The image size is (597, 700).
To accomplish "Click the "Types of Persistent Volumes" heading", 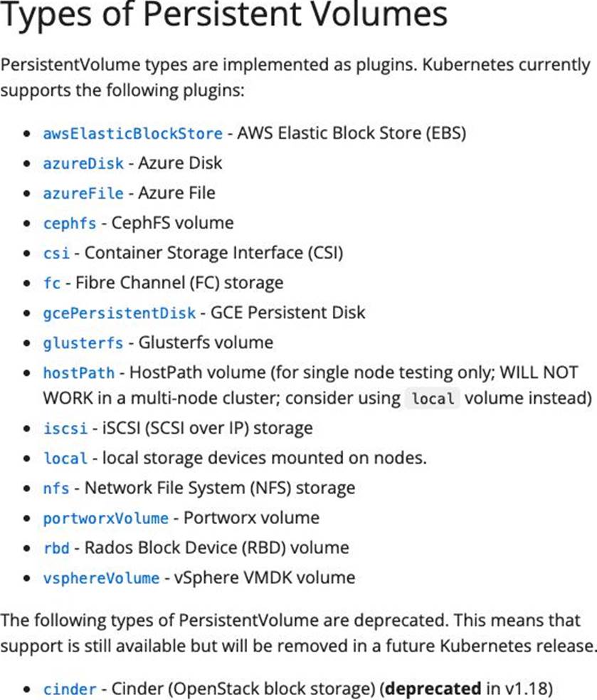I will tap(223, 14).
